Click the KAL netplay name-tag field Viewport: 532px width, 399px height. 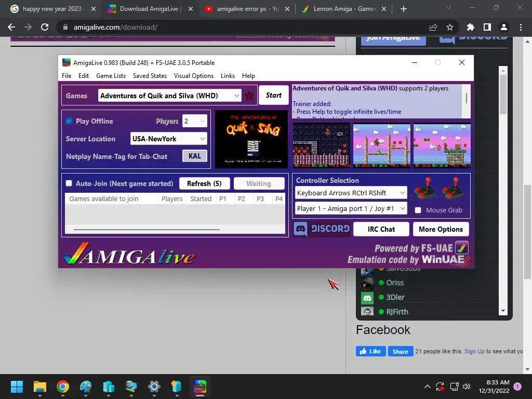click(195, 156)
